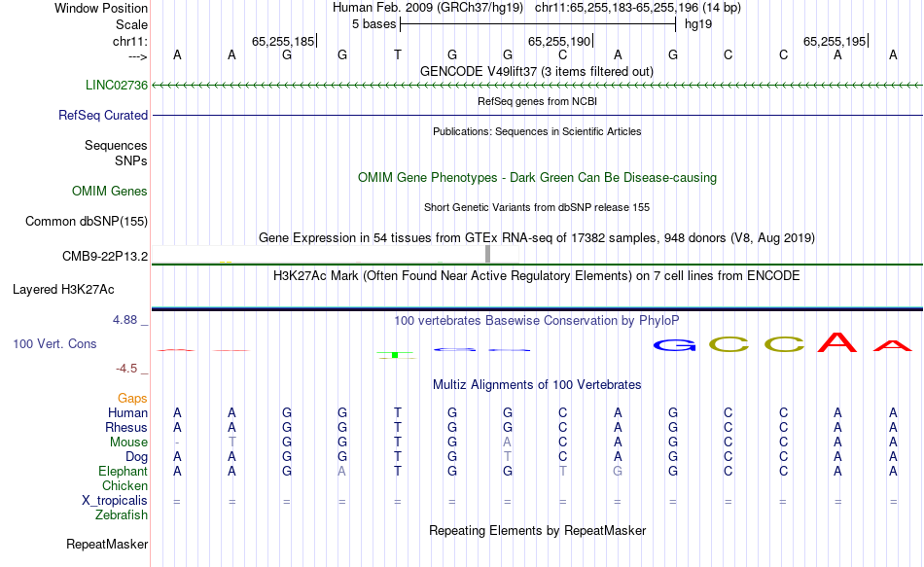Click the T base in chr11 reference sequence row

398,54
